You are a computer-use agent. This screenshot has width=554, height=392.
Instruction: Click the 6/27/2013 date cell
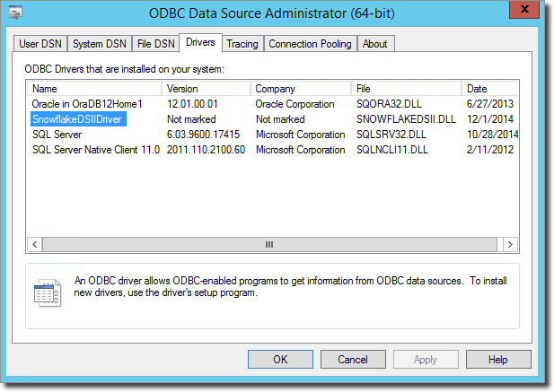490,104
